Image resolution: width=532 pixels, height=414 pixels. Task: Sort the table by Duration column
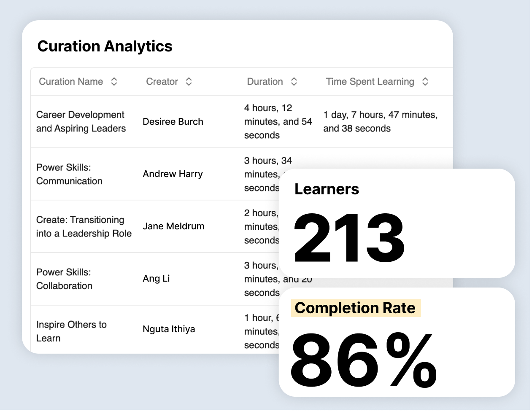point(265,81)
